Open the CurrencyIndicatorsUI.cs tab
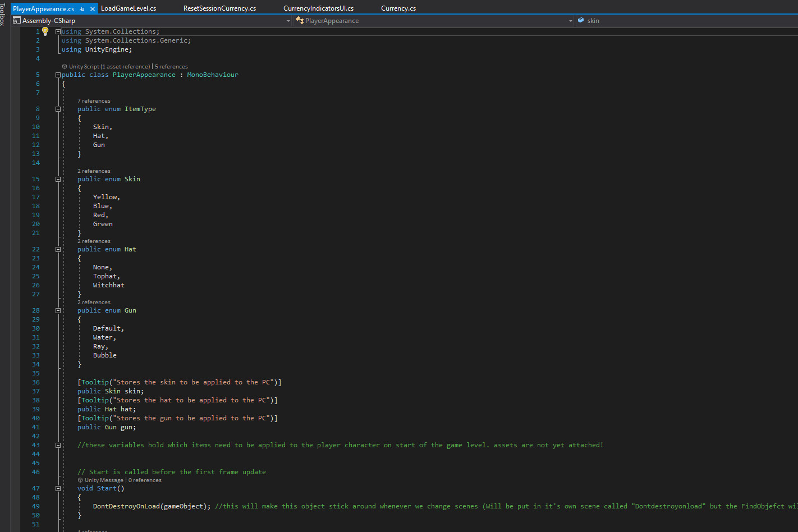This screenshot has height=532, width=798. tap(318, 8)
